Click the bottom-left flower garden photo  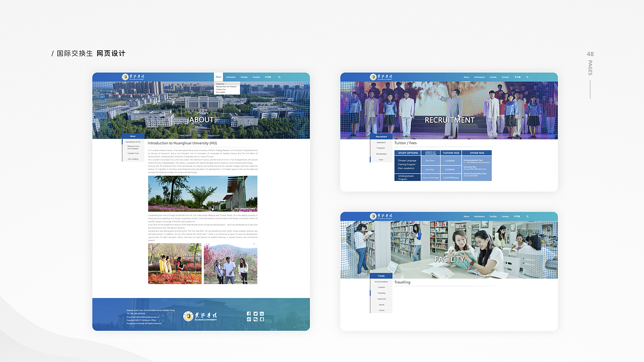point(175,264)
